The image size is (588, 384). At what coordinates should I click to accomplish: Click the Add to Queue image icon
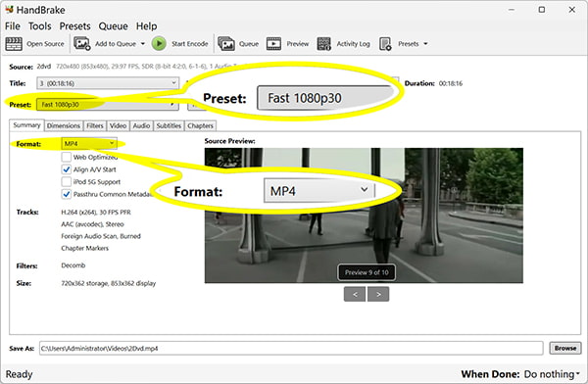tap(81, 43)
